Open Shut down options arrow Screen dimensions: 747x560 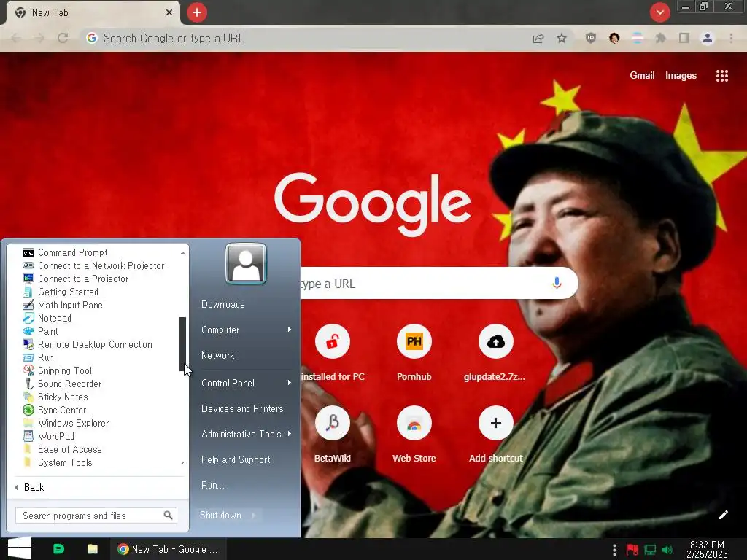(x=253, y=516)
